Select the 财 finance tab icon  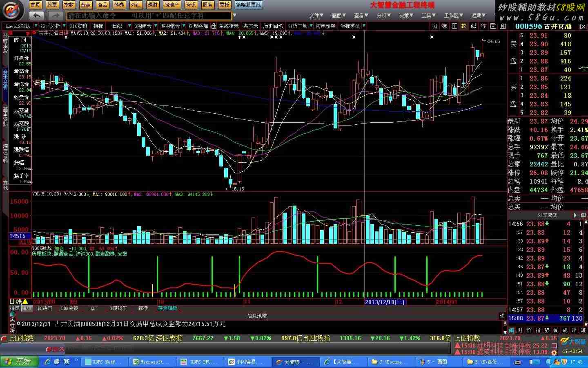click(x=520, y=330)
